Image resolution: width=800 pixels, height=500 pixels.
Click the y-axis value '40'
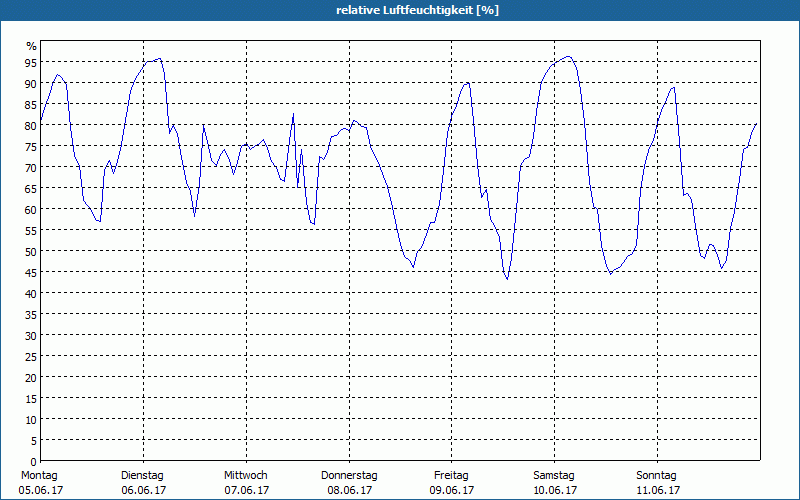(31, 293)
